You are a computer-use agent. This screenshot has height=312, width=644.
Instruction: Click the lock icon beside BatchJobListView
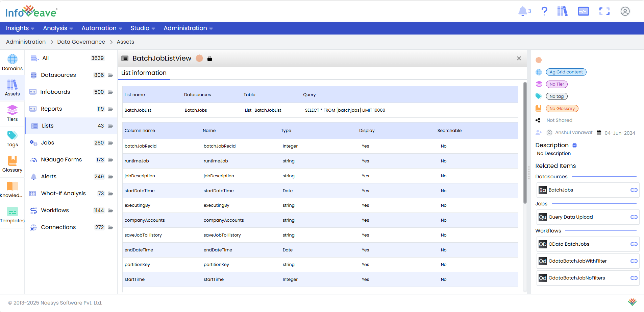209,59
